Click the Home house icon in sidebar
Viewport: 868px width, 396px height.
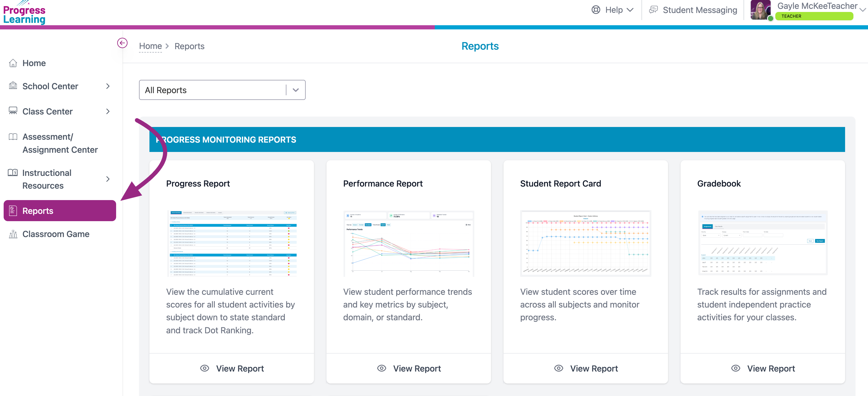(13, 63)
